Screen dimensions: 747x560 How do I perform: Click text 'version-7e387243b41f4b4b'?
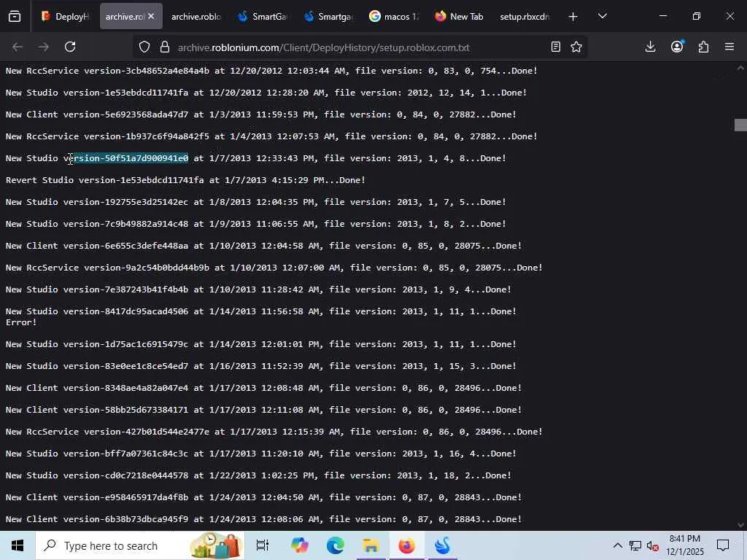coord(125,289)
